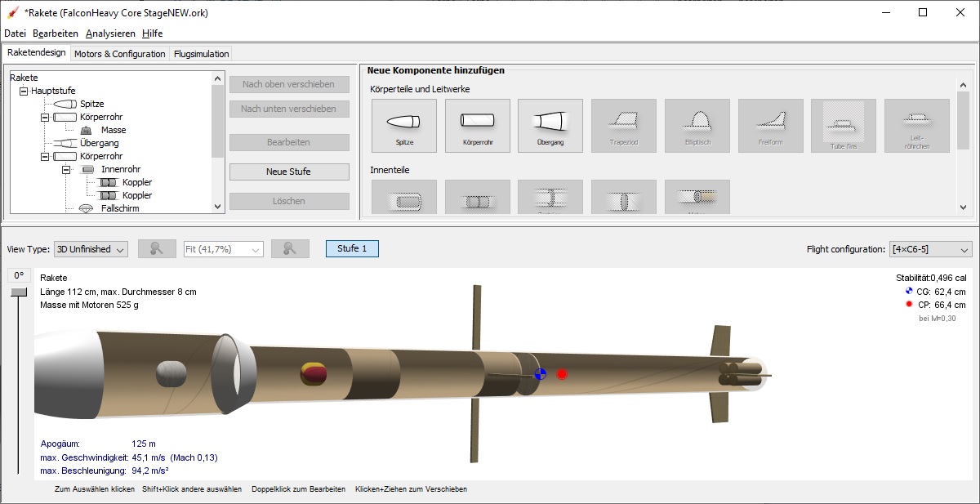
Task: Click the rotation angle slider handle
Action: coord(18,292)
